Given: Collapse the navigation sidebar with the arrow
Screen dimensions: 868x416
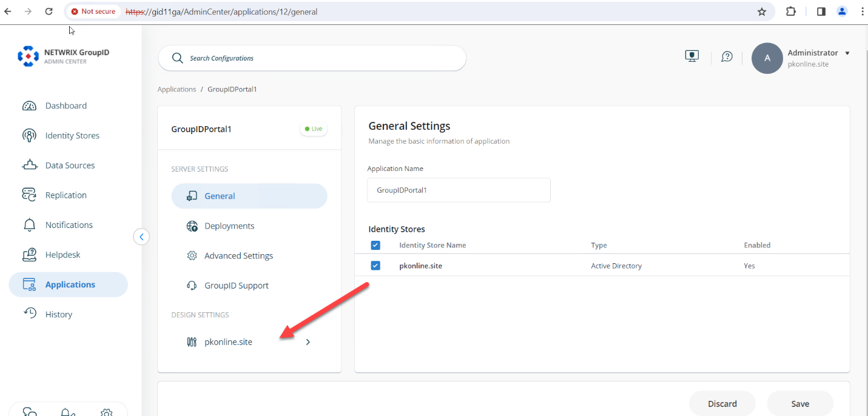Looking at the screenshot, I should tap(141, 237).
